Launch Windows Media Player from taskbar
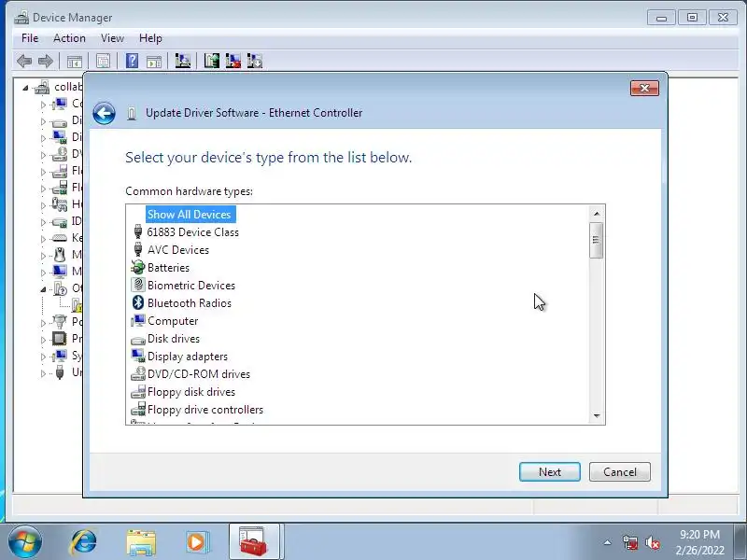The height and width of the screenshot is (560, 747). 197,542
